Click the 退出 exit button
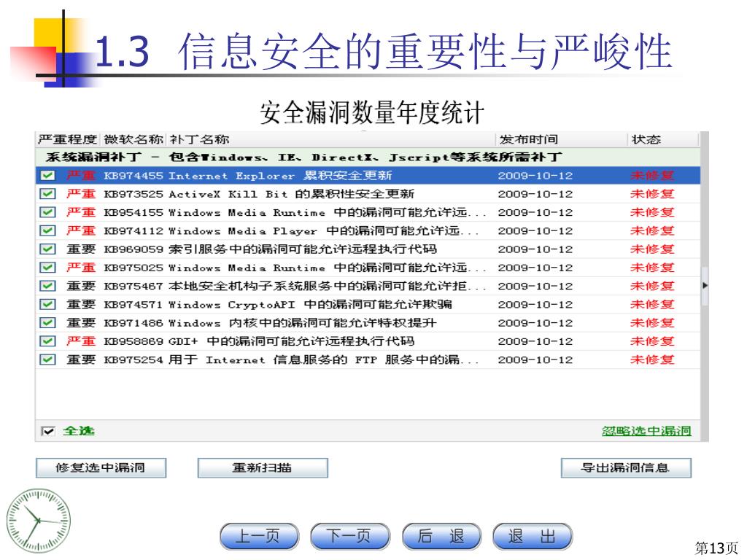747x560 pixels. click(532, 537)
